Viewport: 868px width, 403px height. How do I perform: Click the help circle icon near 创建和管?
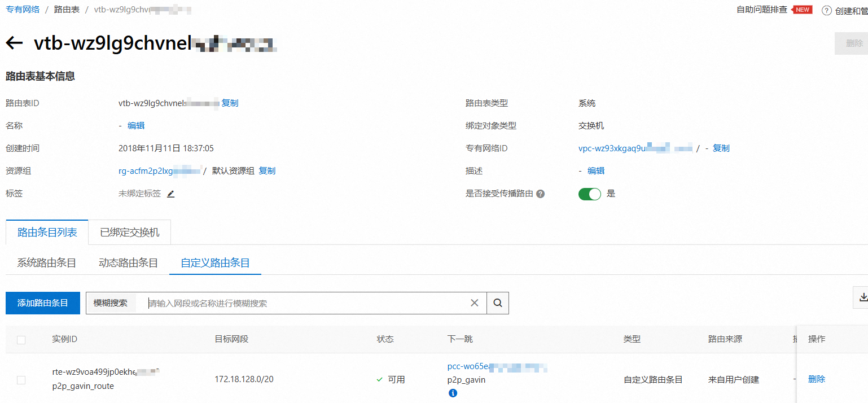[826, 11]
